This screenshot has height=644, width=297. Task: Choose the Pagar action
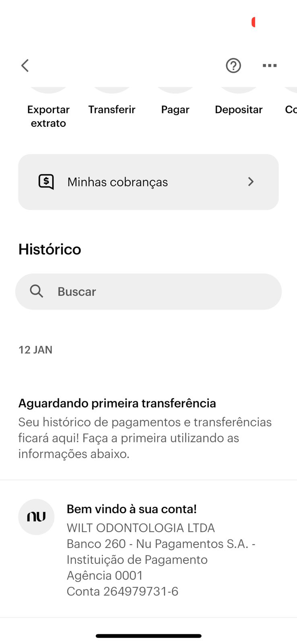(175, 109)
